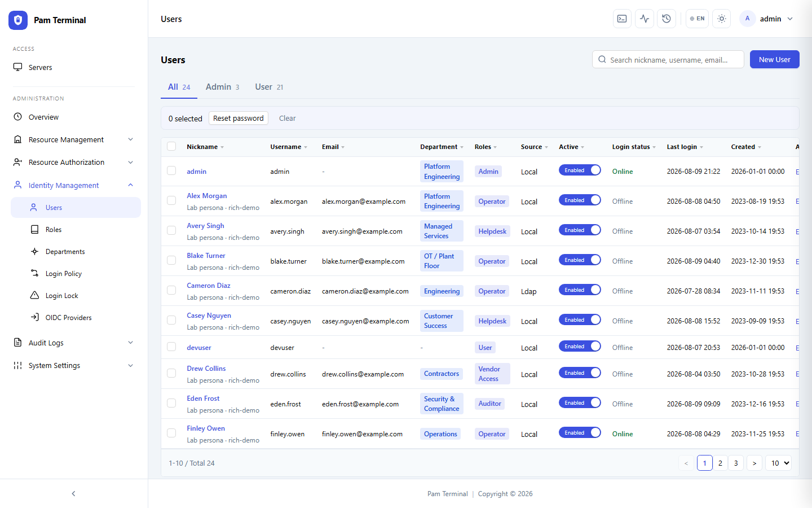Click the System Settings sliders icon
Screen dimensions: 812x508
pos(17,365)
